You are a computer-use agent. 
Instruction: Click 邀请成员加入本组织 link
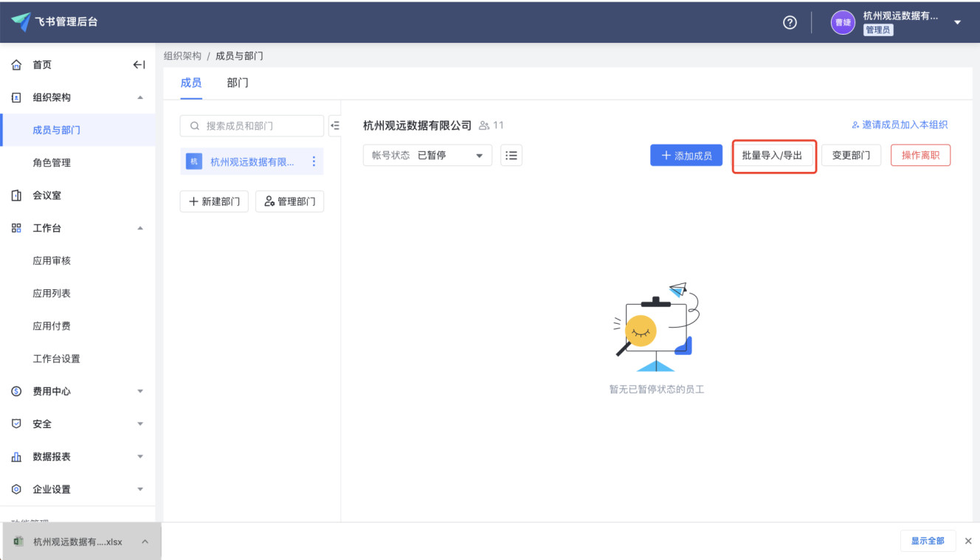pyautogui.click(x=900, y=125)
